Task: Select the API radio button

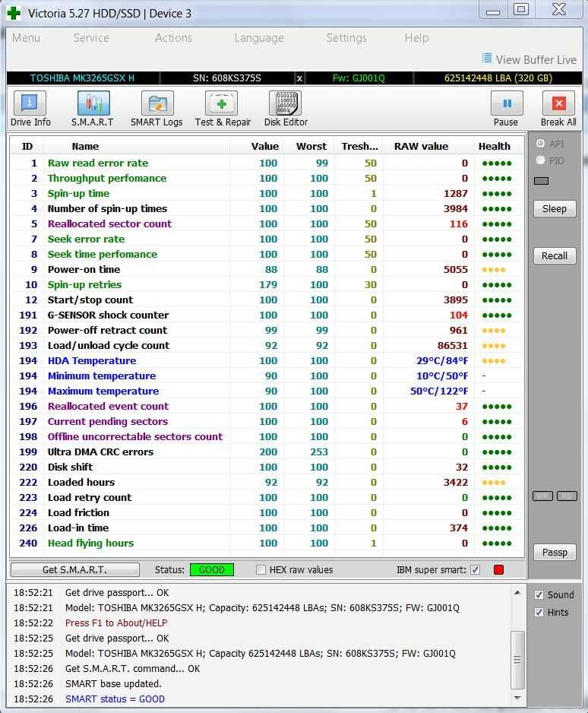Action: (540, 144)
